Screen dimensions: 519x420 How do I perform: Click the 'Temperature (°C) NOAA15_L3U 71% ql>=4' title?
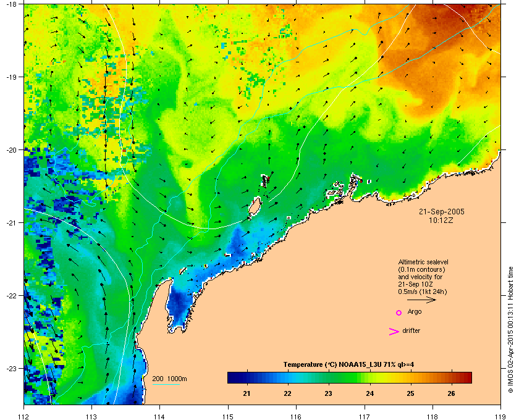[x=348, y=365]
